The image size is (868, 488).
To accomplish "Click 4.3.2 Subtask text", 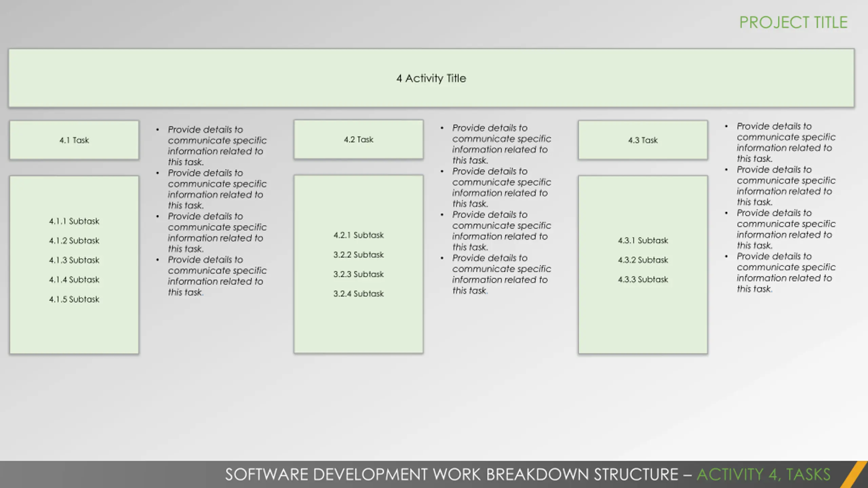I will point(643,260).
